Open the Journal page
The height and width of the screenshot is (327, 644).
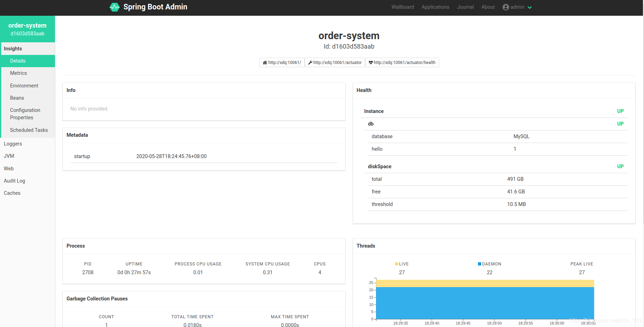coord(465,7)
